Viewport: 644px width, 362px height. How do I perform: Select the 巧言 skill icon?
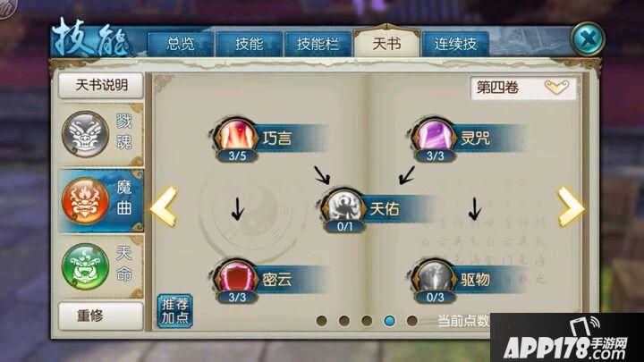[236, 136]
